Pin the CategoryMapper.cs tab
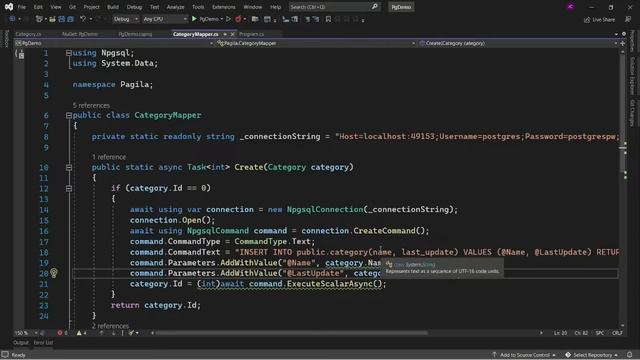 [225, 34]
